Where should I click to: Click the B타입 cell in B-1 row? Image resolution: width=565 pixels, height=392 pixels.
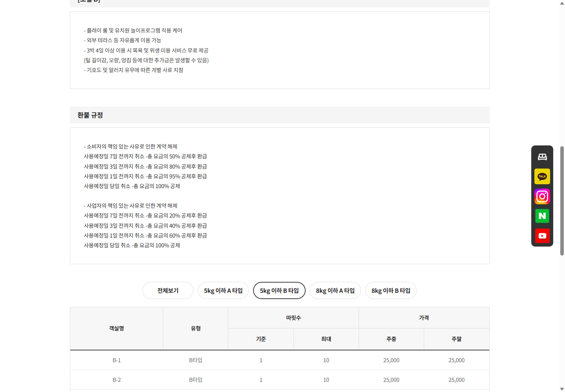196,360
